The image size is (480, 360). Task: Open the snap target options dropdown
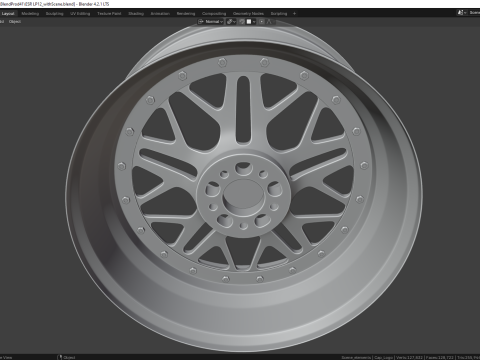point(251,22)
